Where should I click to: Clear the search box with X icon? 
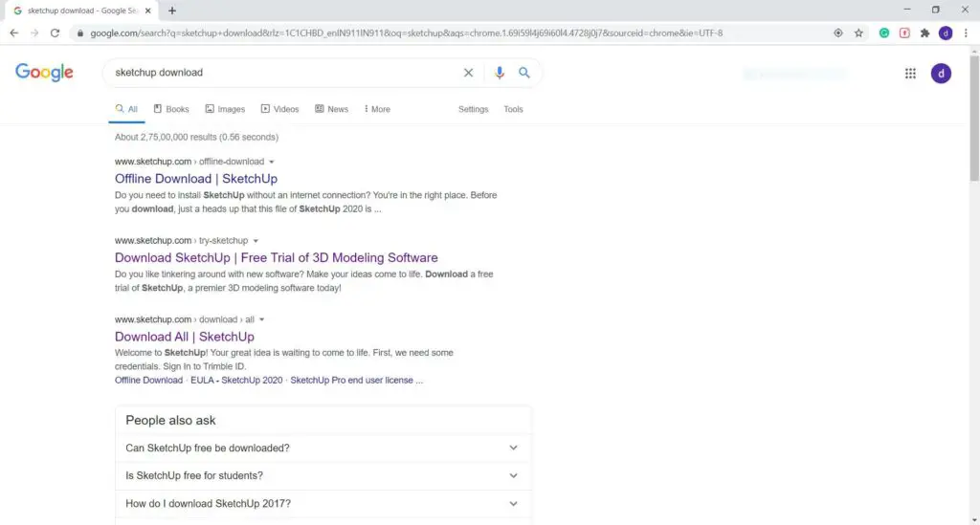468,73
